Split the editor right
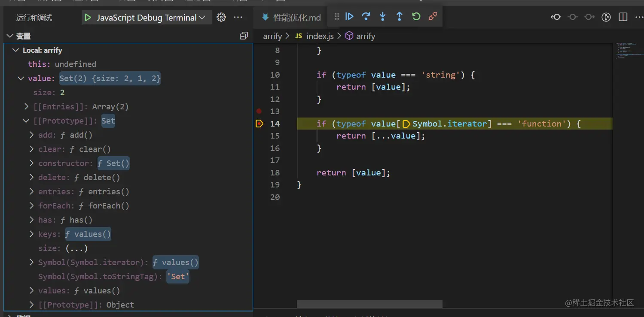The image size is (644, 317). [623, 17]
